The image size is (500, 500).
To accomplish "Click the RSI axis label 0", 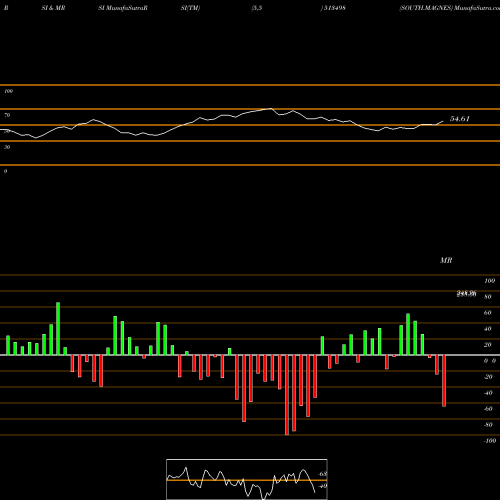I will [5, 171].
